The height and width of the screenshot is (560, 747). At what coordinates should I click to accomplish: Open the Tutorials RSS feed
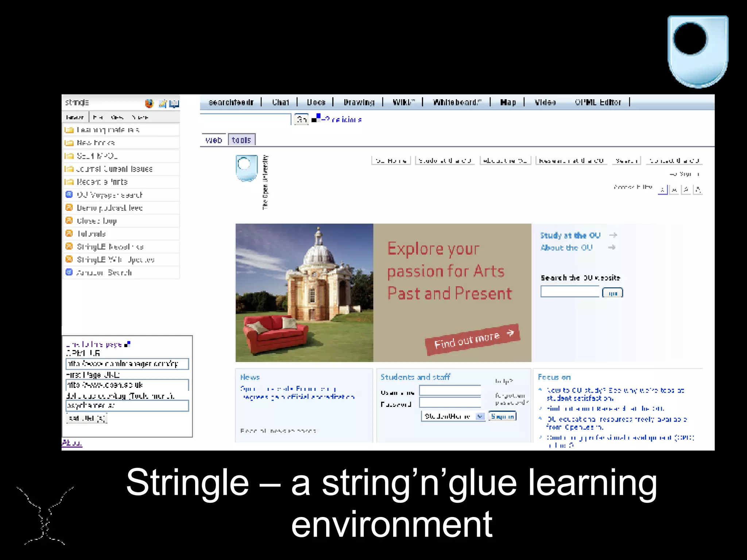coord(91,234)
